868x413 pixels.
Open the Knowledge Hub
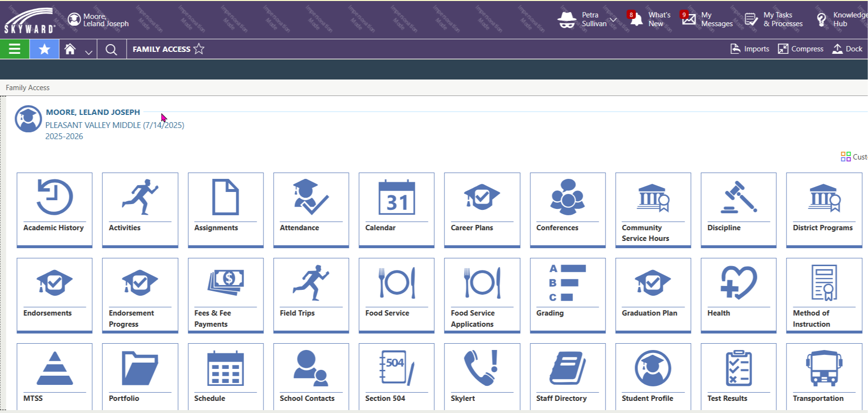click(842, 19)
